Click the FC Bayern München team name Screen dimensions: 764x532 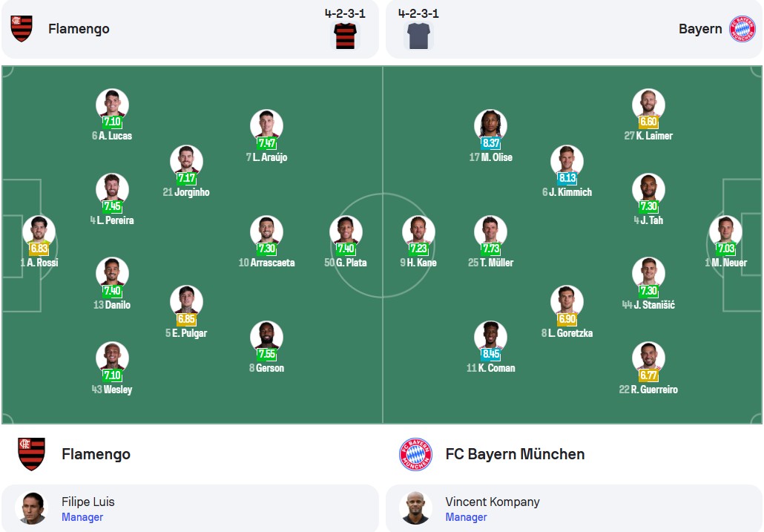pos(515,454)
